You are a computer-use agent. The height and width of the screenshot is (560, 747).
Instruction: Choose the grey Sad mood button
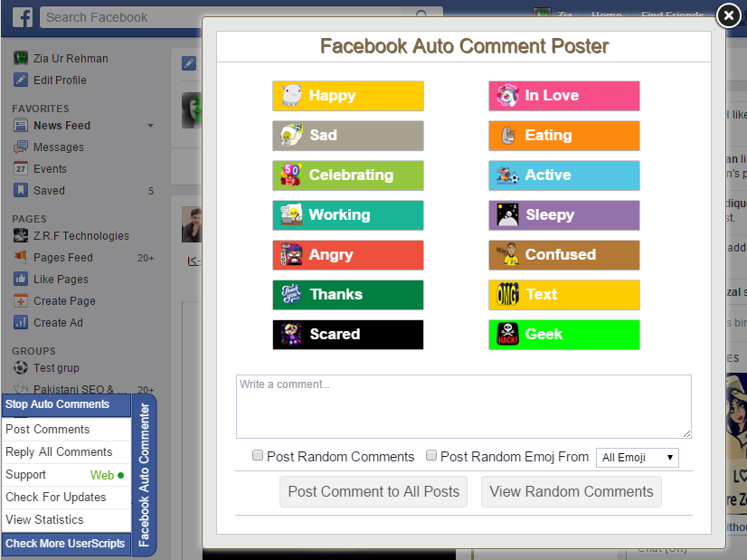348,136
